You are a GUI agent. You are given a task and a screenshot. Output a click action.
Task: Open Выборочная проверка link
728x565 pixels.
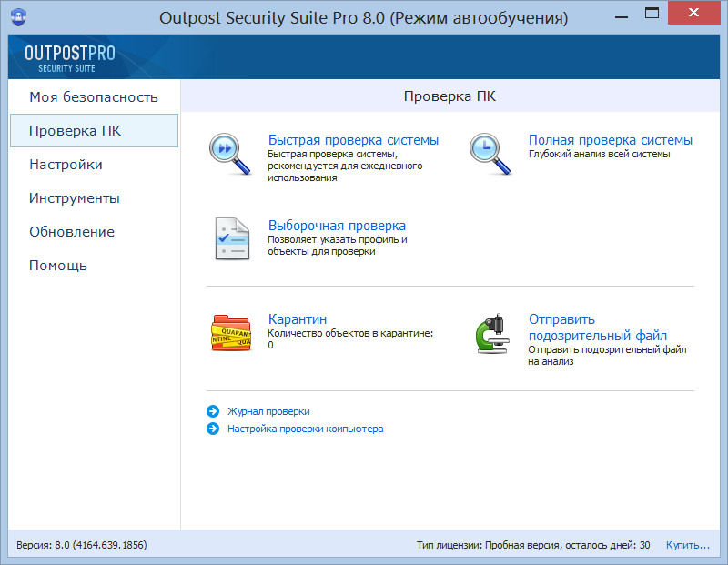pos(337,226)
